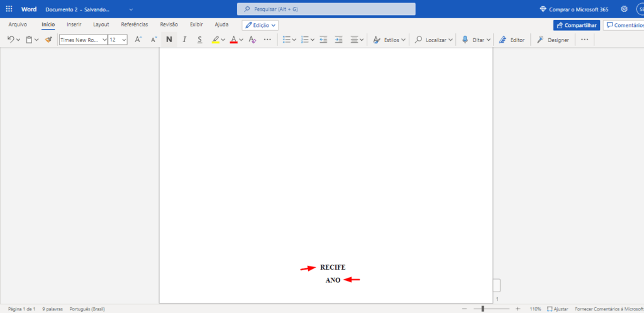Open the settings gear icon

click(624, 9)
